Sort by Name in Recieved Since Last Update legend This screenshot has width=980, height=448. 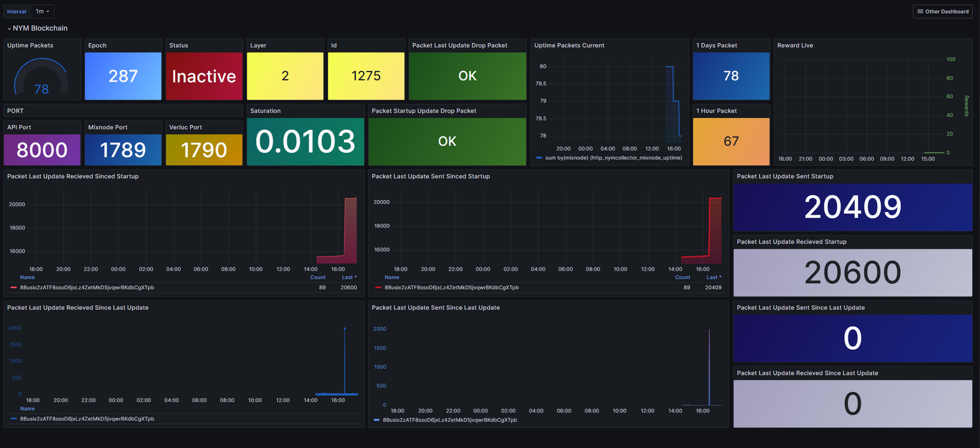point(27,409)
